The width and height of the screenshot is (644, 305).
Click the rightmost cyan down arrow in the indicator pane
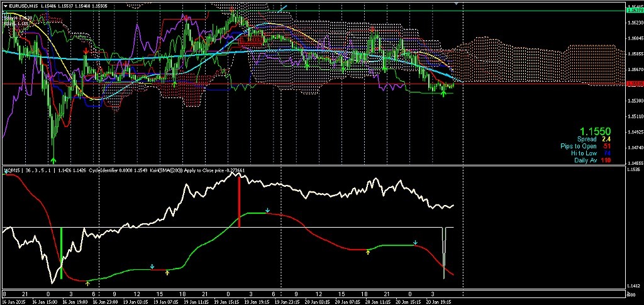point(415,242)
